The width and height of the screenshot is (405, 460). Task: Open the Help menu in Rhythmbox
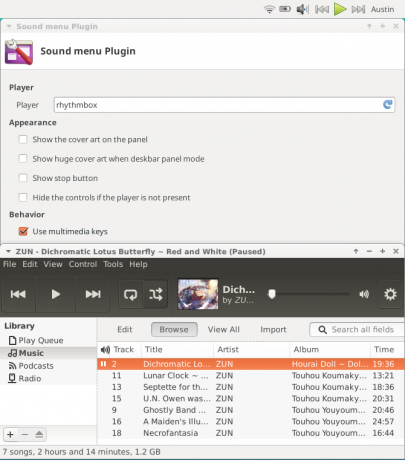coord(138,264)
